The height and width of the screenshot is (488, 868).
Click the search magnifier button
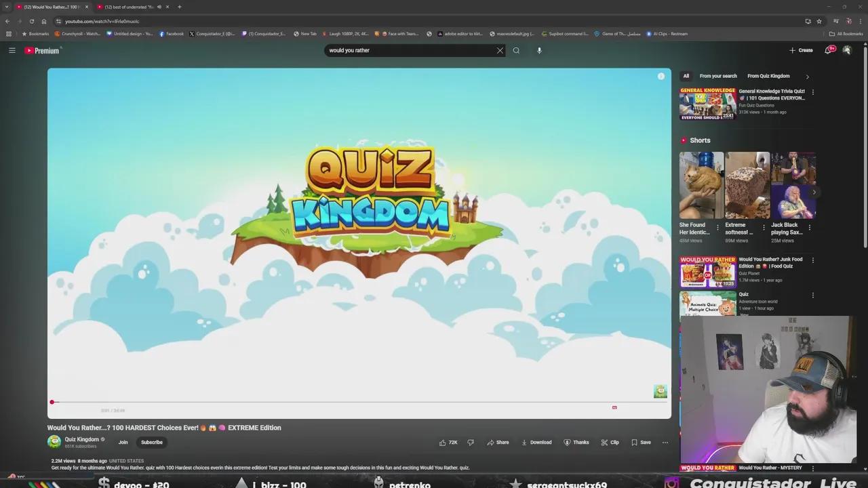pyautogui.click(x=516, y=50)
